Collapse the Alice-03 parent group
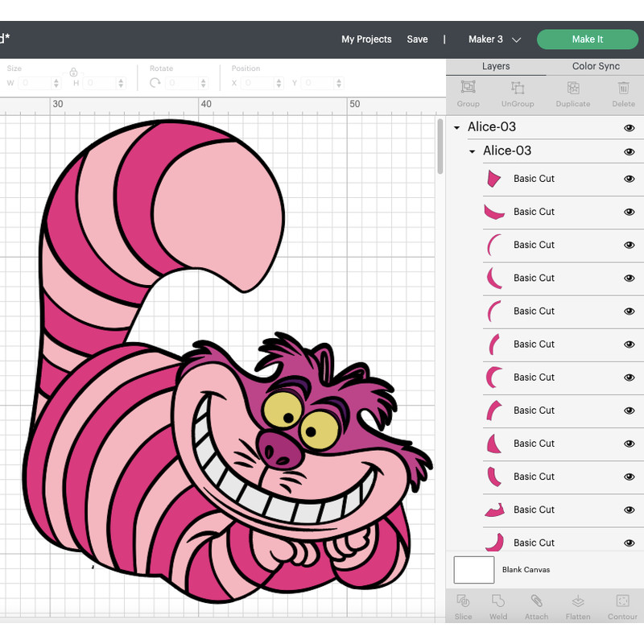This screenshot has width=644, height=644. click(456, 127)
